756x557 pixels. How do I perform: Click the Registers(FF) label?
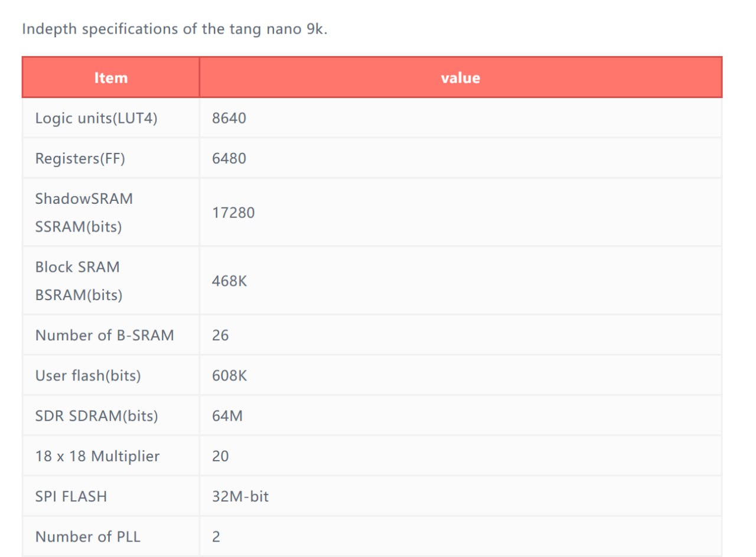point(80,158)
